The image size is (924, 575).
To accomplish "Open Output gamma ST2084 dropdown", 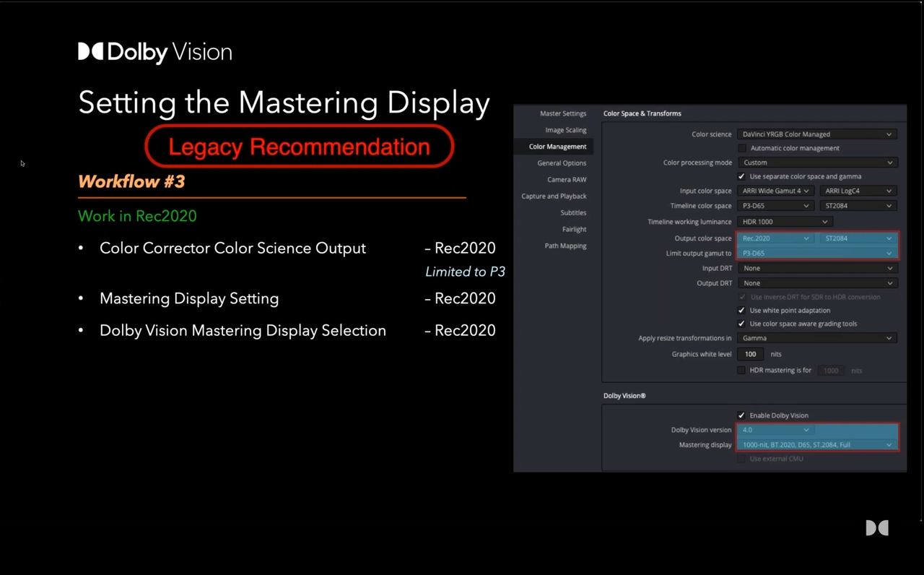I will [x=858, y=238].
